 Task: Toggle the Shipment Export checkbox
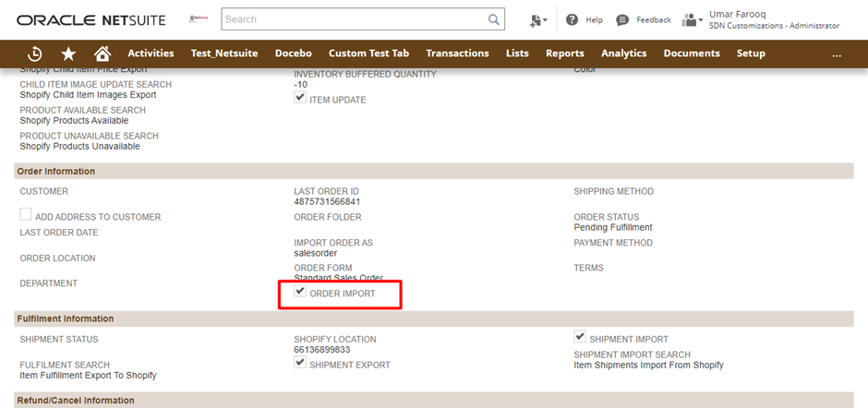click(x=300, y=363)
